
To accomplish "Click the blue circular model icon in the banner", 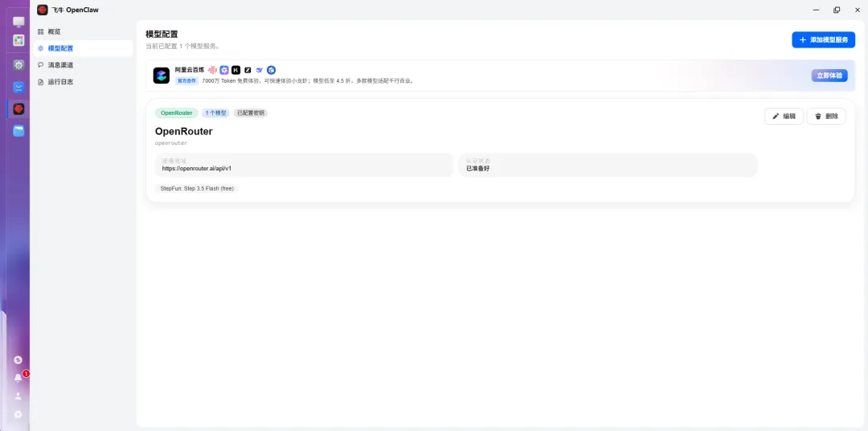I will 272,70.
